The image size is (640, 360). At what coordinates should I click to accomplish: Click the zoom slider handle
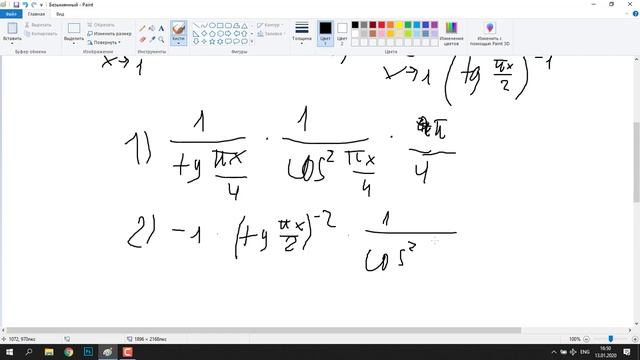[611, 339]
